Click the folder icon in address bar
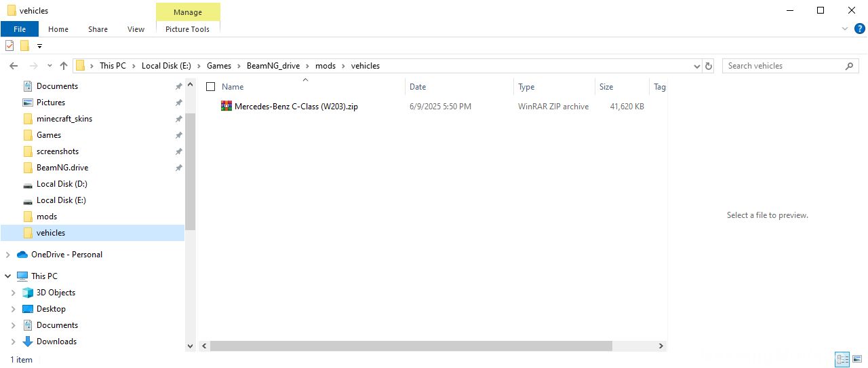Viewport: 868px width, 368px height. pos(81,66)
